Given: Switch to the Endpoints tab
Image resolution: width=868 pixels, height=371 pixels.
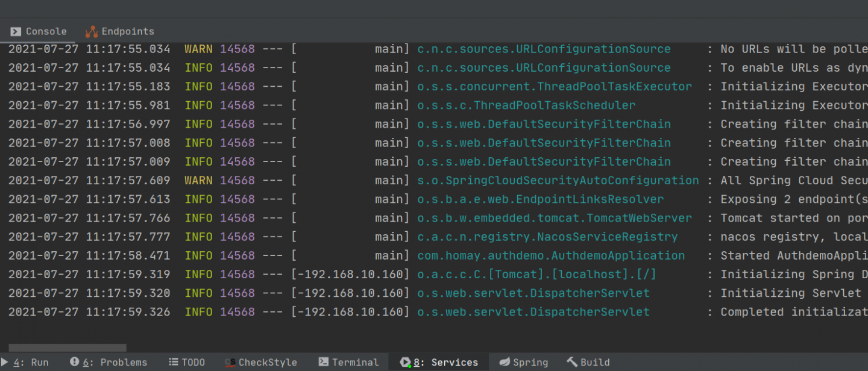Looking at the screenshot, I should (119, 31).
